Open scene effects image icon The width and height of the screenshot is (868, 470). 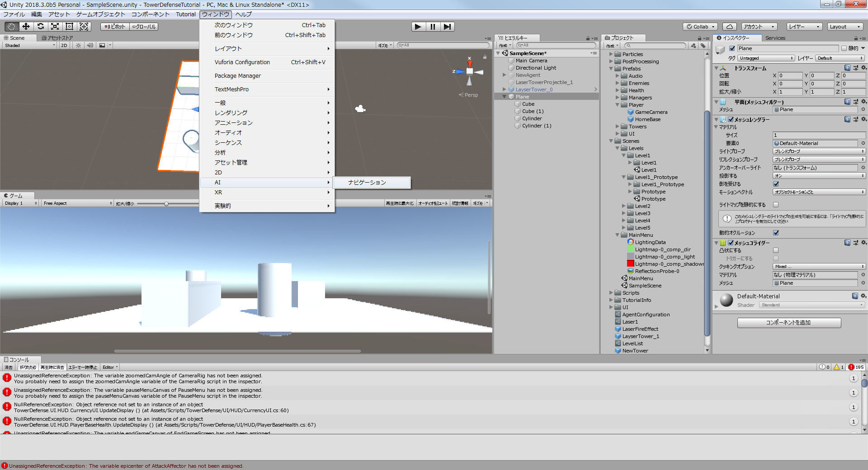[102, 45]
